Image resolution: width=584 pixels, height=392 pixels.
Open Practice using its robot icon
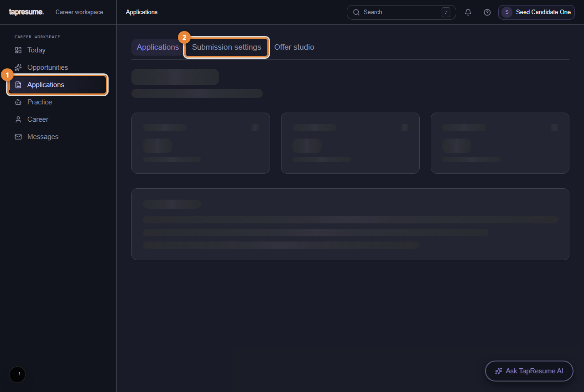[18, 102]
